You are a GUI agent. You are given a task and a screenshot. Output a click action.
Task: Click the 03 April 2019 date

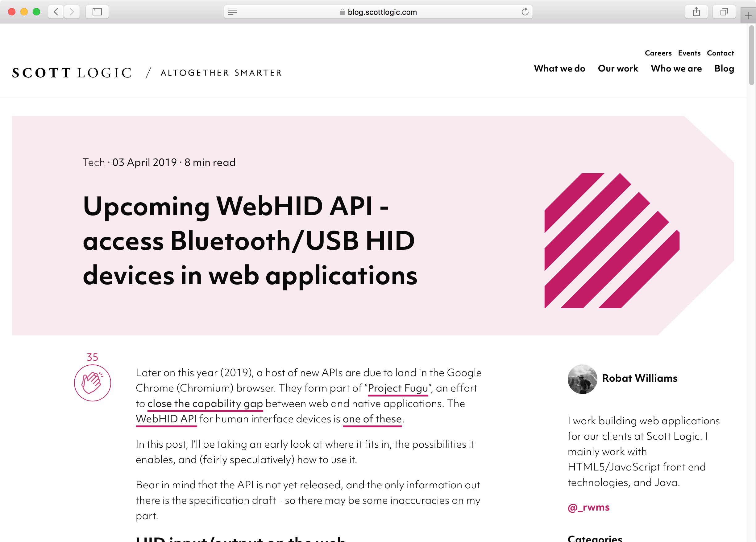pyautogui.click(x=144, y=162)
